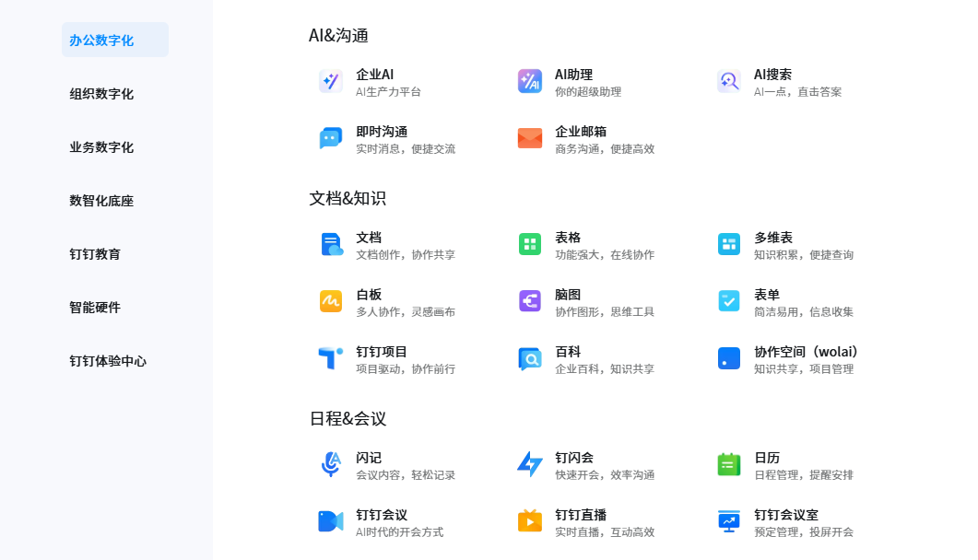Click the orange 钉钉直播 live stream icon

coord(529,522)
